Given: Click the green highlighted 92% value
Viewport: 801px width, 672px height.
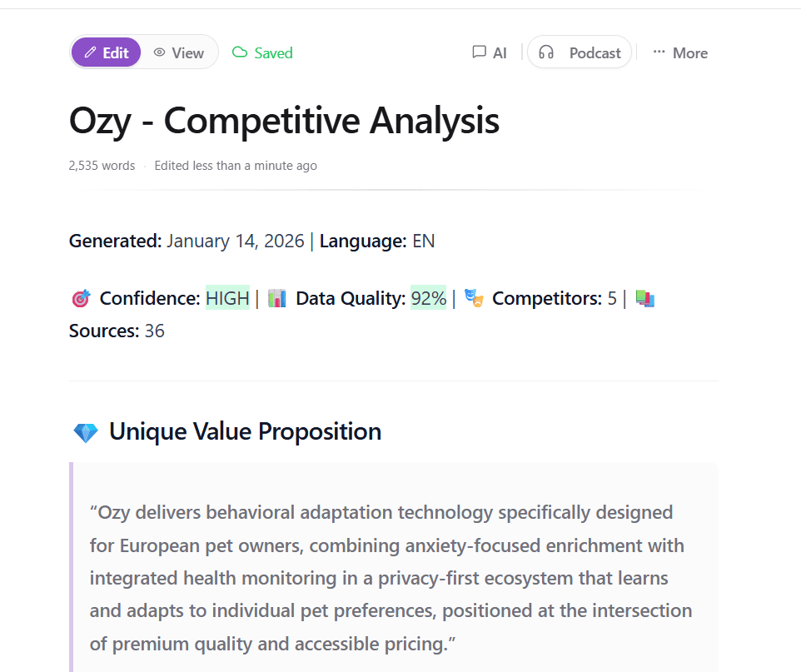Looking at the screenshot, I should (x=428, y=298).
